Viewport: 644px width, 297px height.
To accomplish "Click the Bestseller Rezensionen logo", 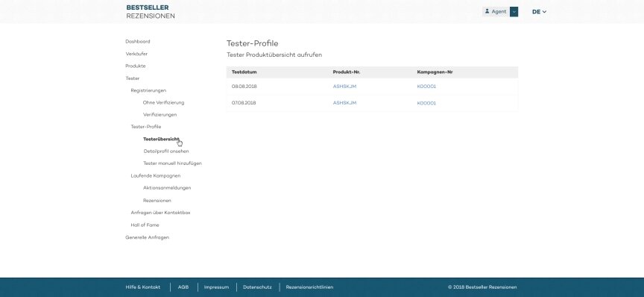I will [x=151, y=11].
